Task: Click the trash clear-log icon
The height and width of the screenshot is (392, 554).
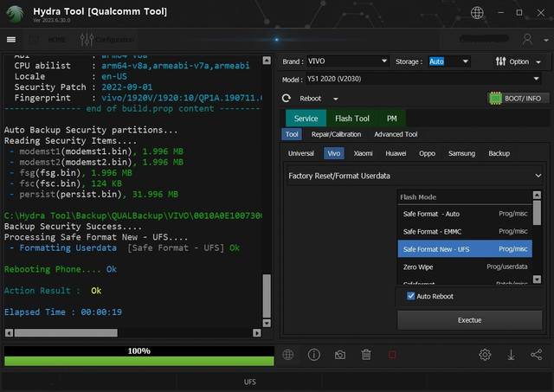Action: click(x=366, y=355)
